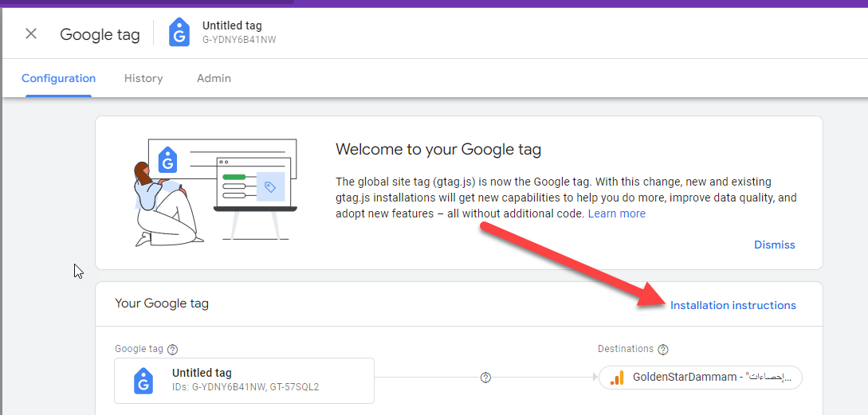This screenshot has width=868, height=415.
Task: Click Analytics icon in GoldenStarDammam destination
Action: tap(616, 378)
